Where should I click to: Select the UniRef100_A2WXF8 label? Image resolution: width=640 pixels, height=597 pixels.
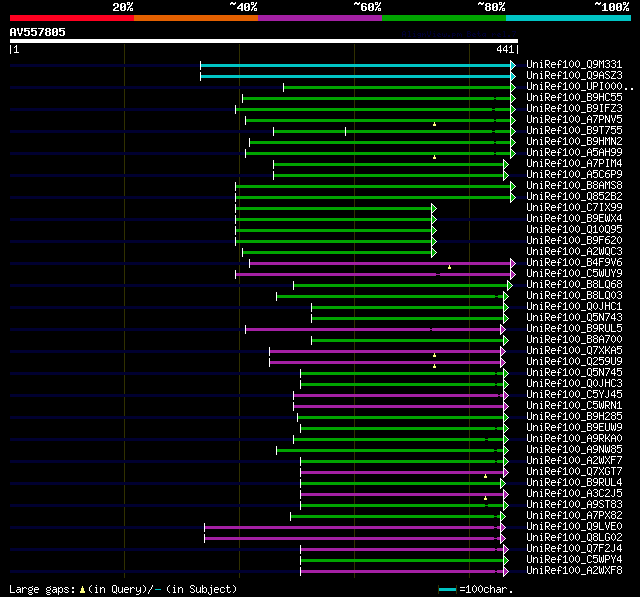click(x=574, y=571)
